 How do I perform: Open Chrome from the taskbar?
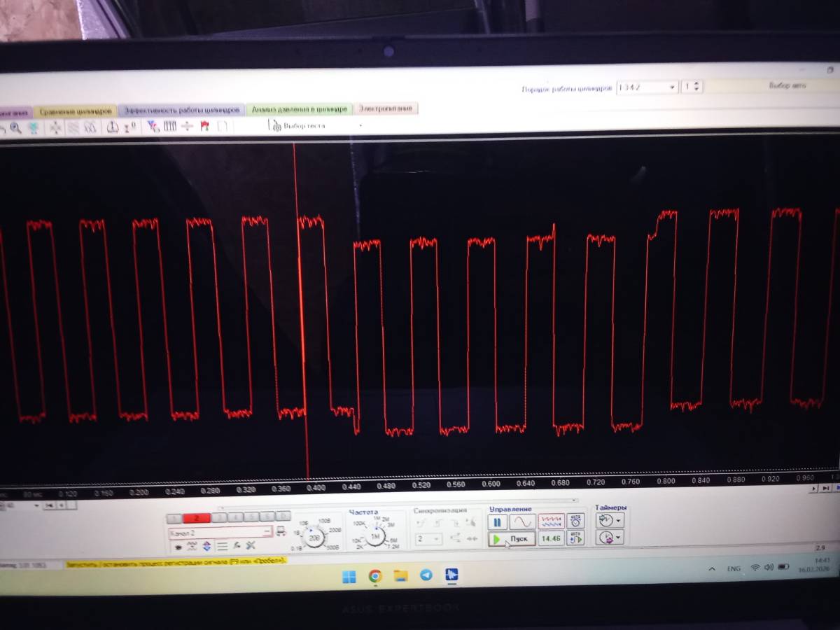coord(375,575)
